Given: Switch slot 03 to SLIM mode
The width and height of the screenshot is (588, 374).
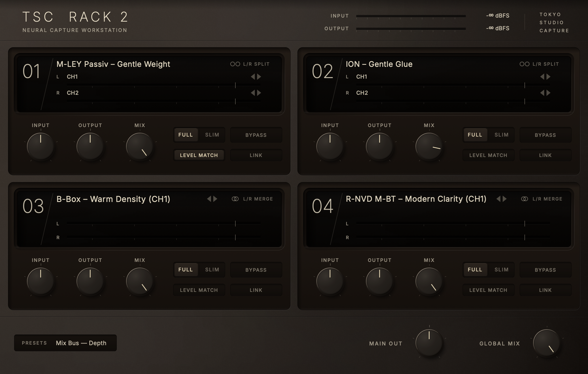Looking at the screenshot, I should pyautogui.click(x=212, y=269).
